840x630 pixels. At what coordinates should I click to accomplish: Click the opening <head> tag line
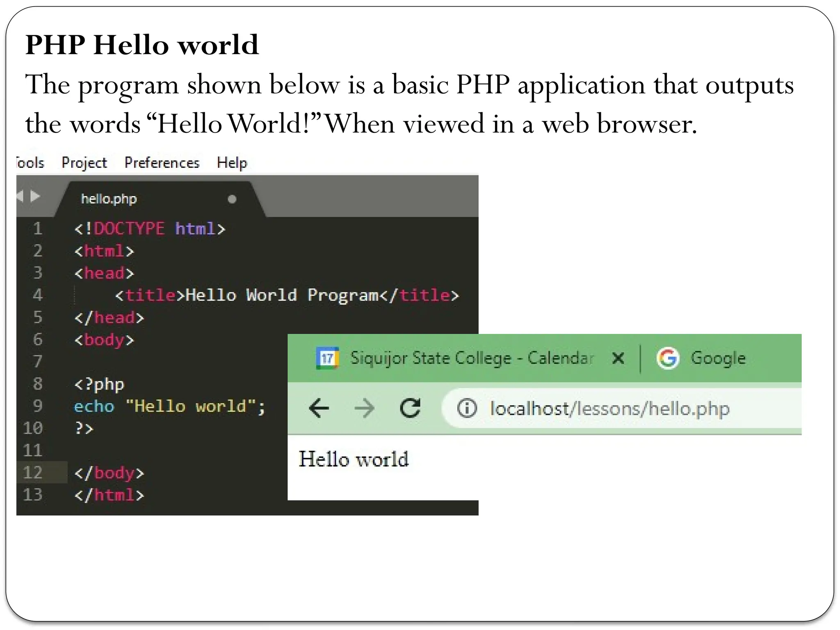click(104, 273)
